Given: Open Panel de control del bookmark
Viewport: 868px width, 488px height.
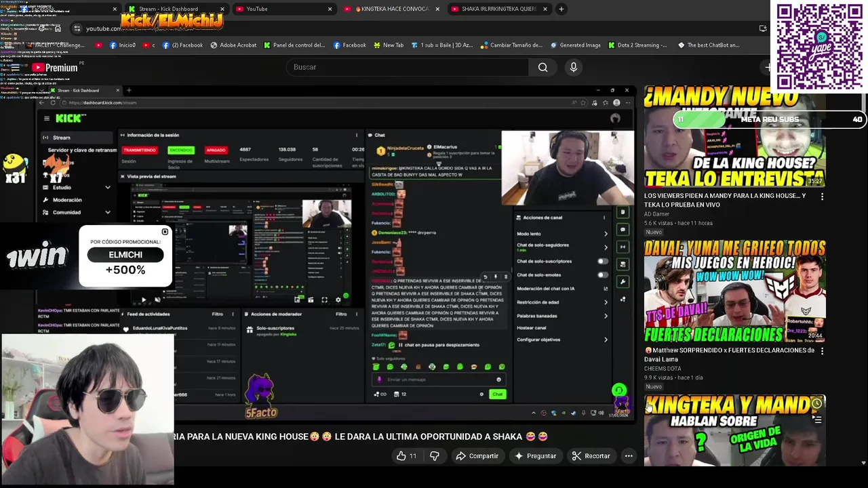Looking at the screenshot, I should click(x=294, y=45).
